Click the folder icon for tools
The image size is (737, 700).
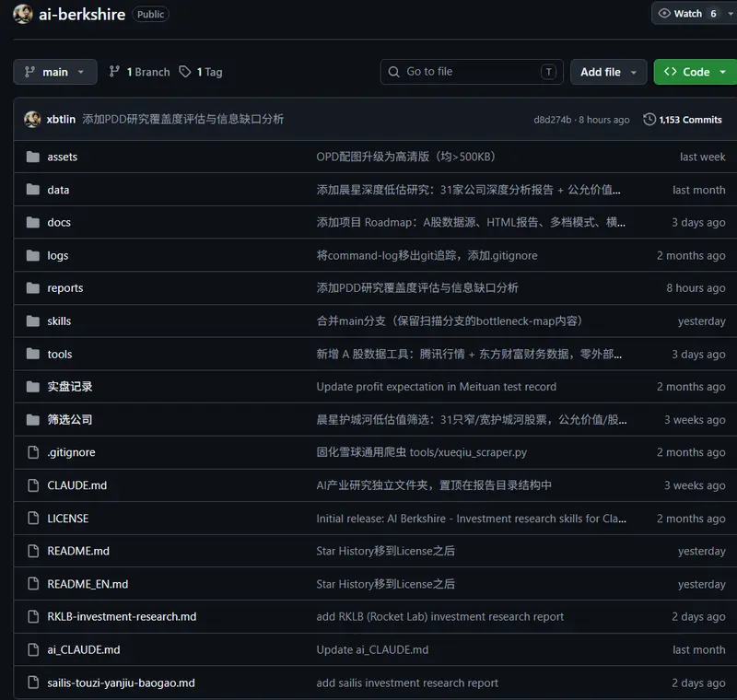pyautogui.click(x=33, y=354)
